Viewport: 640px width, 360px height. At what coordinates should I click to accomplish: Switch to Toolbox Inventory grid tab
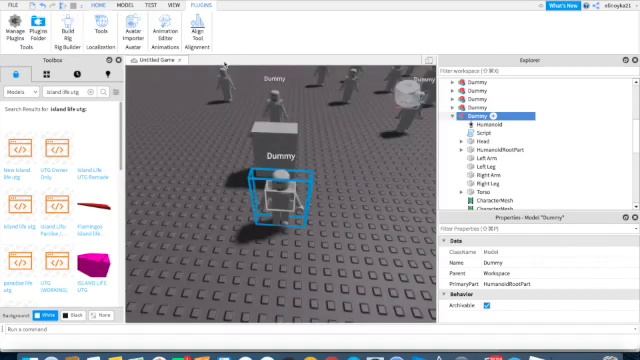click(47, 74)
